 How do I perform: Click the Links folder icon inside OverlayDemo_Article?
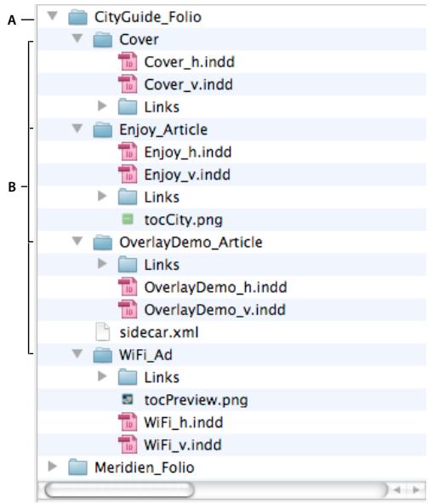click(128, 265)
